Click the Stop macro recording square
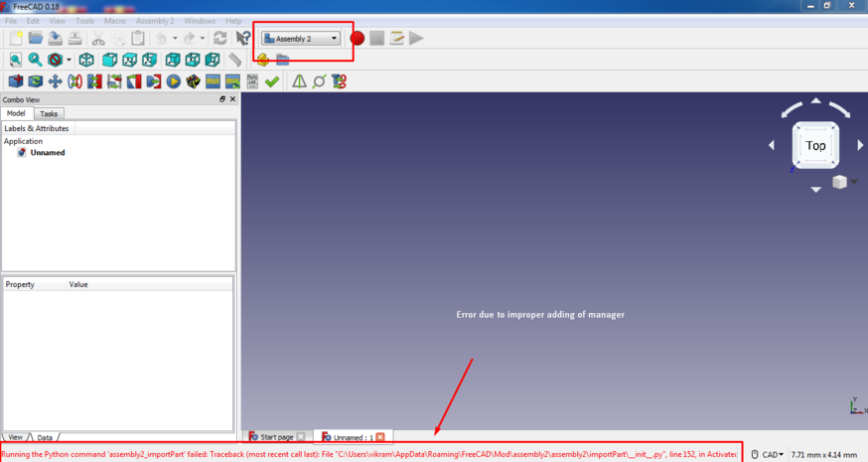 (x=377, y=38)
